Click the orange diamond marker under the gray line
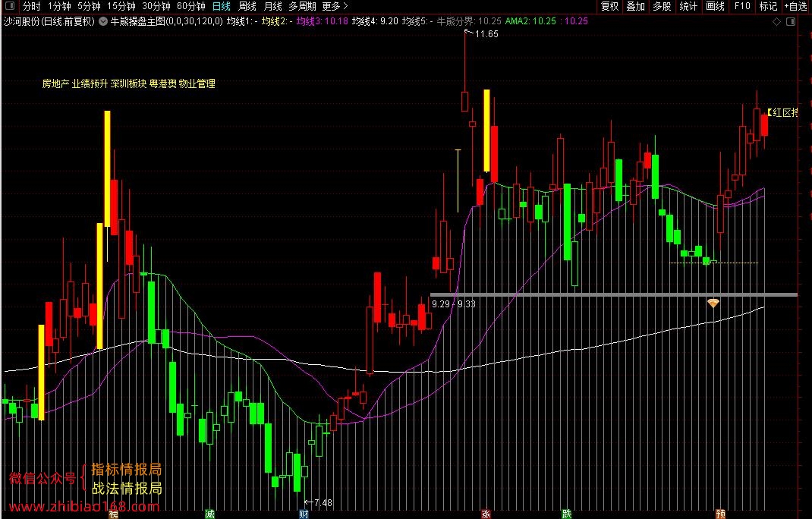812x519 pixels. [713, 303]
